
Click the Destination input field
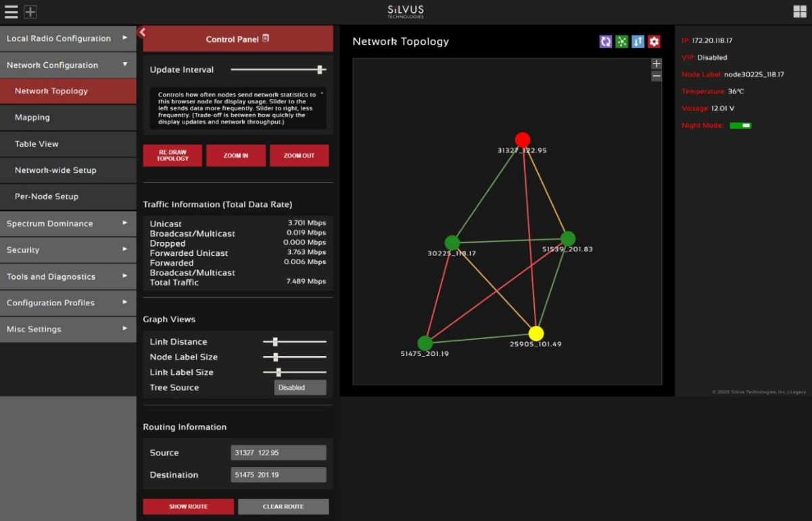click(278, 474)
